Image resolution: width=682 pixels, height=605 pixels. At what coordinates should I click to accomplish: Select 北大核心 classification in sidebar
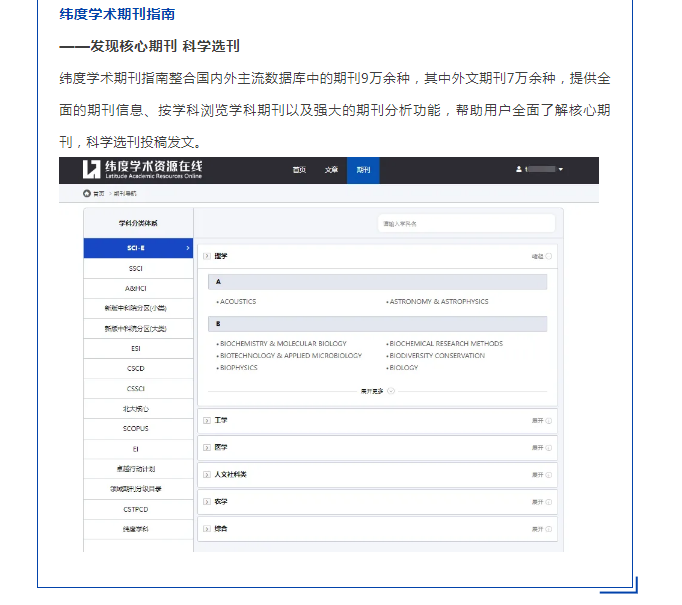[138, 409]
